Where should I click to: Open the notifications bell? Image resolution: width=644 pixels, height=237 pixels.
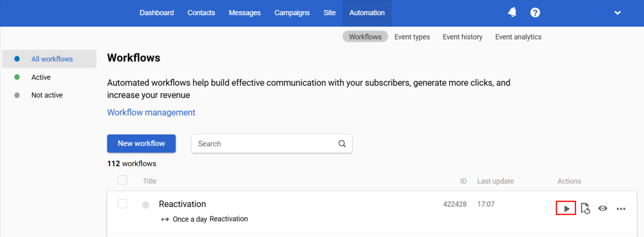click(512, 12)
